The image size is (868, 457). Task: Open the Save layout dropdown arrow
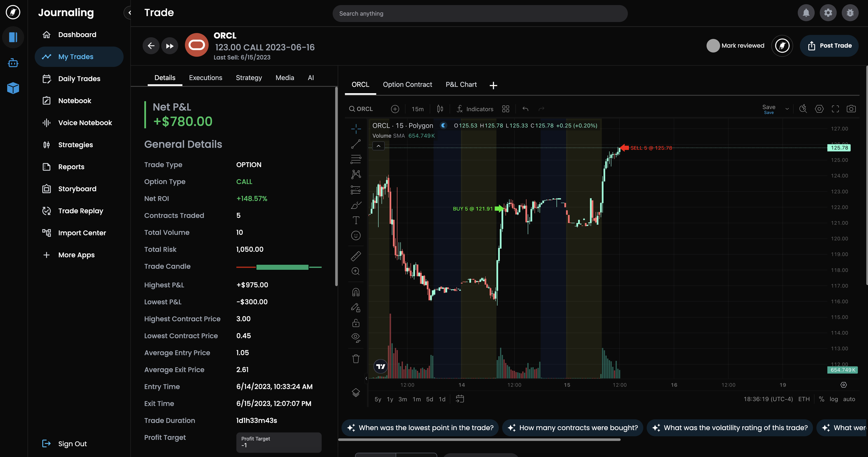click(x=787, y=109)
